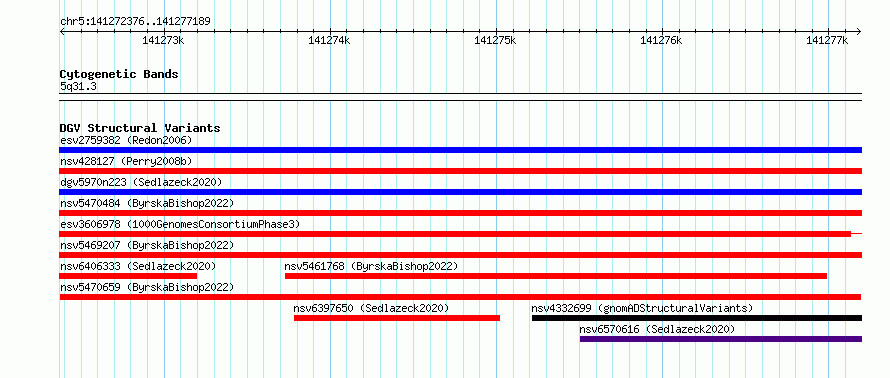Click the esv3606978 1000Genomes variant bar

pyautogui.click(x=460, y=234)
